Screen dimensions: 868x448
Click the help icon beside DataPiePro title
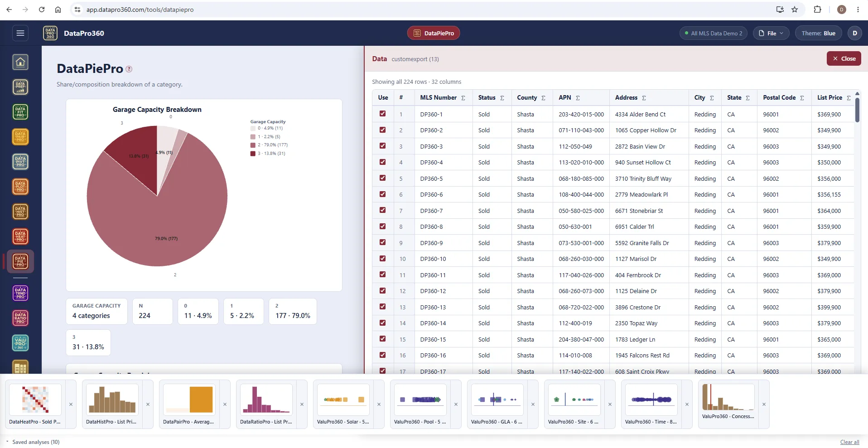click(x=129, y=69)
